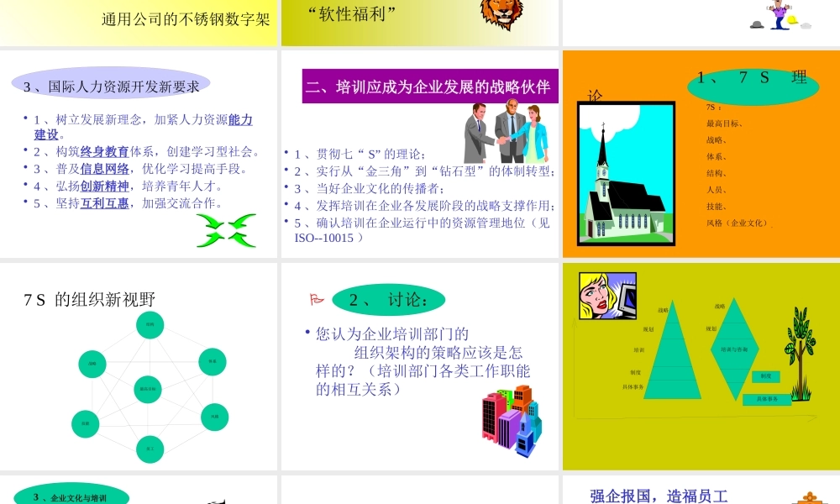Select the 风格 circle in the 7S diagram
Screen dimensions: 840x504
coord(215,417)
